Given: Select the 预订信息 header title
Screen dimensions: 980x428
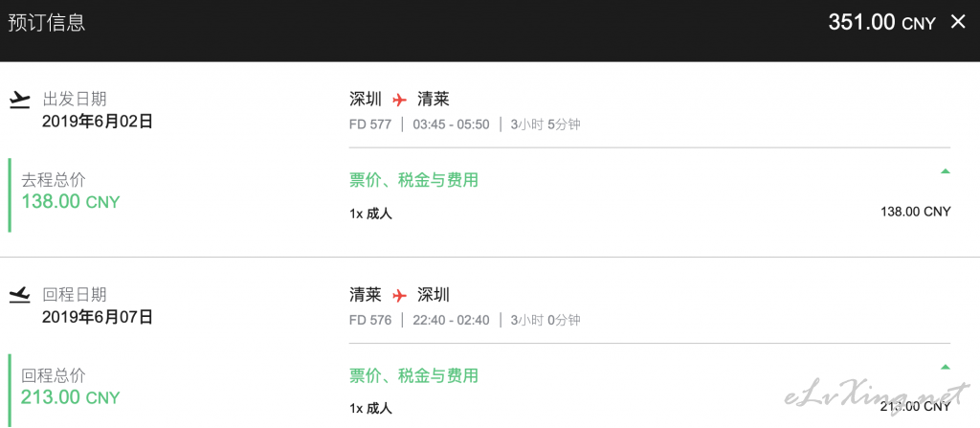Looking at the screenshot, I should point(47,23).
